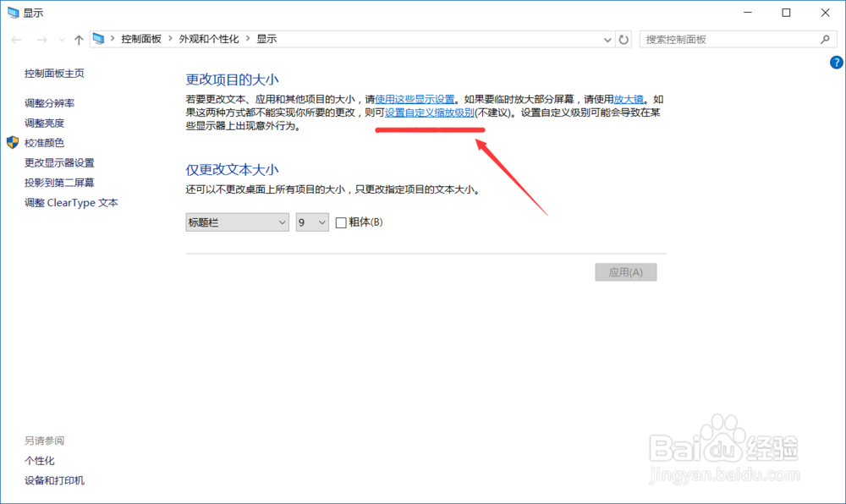Viewport: 846px width, 504px height.
Task: Go up one level with the up arrow
Action: pos(79,38)
